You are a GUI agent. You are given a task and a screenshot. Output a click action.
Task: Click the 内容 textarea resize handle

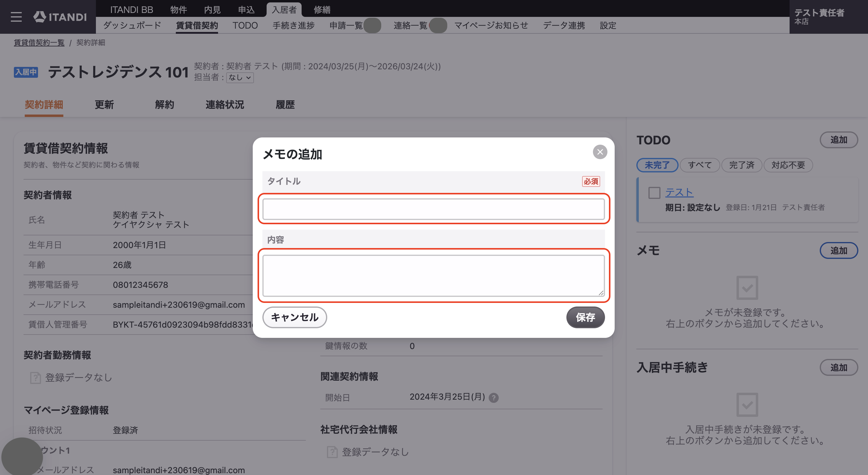pyautogui.click(x=601, y=293)
